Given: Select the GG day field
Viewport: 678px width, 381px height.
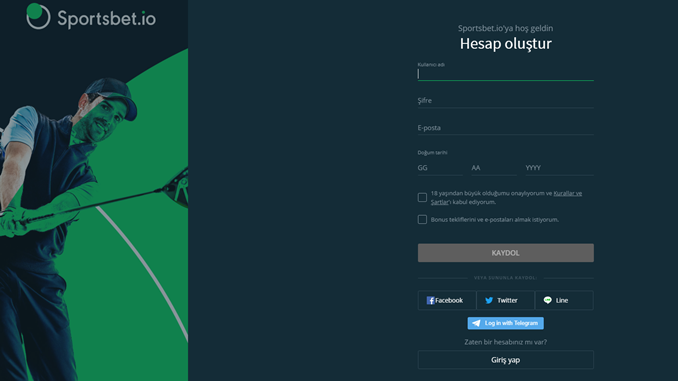Looking at the screenshot, I should click(440, 168).
